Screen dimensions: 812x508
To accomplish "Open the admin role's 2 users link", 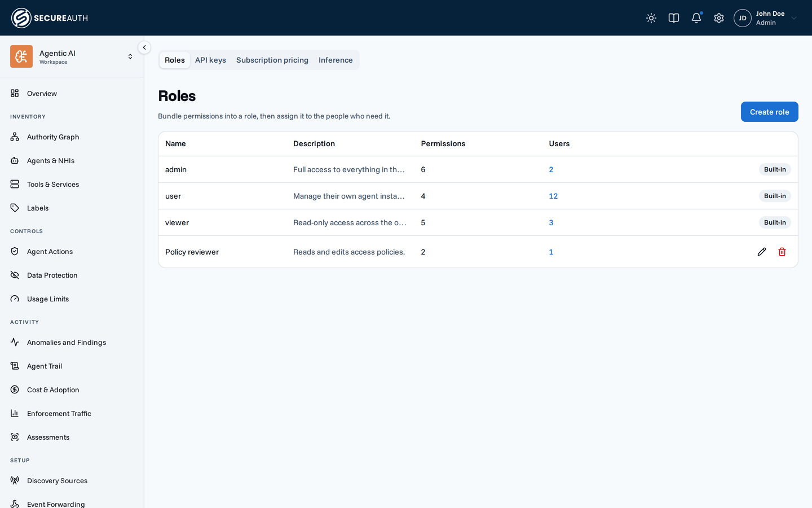I will point(551,169).
